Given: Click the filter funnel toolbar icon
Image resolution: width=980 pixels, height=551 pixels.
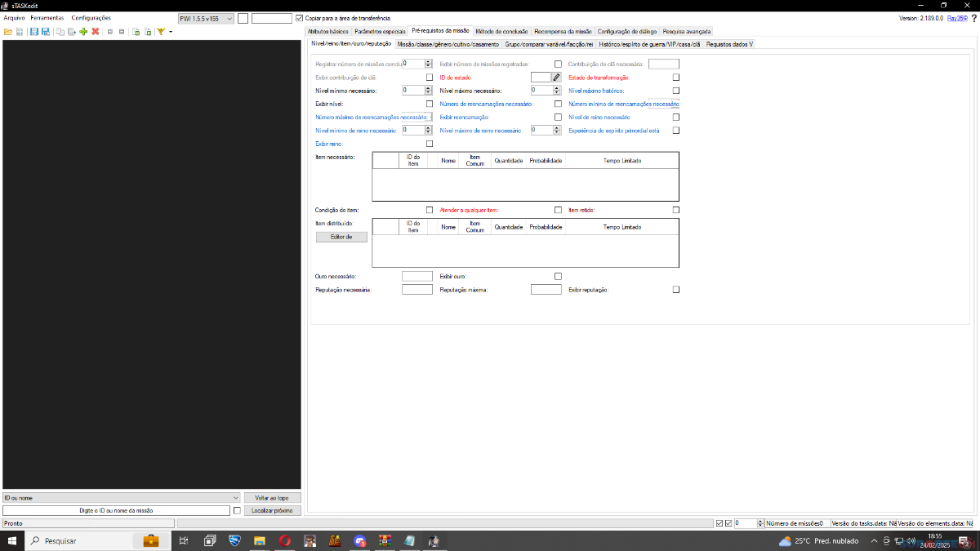Looking at the screenshot, I should coord(161,31).
